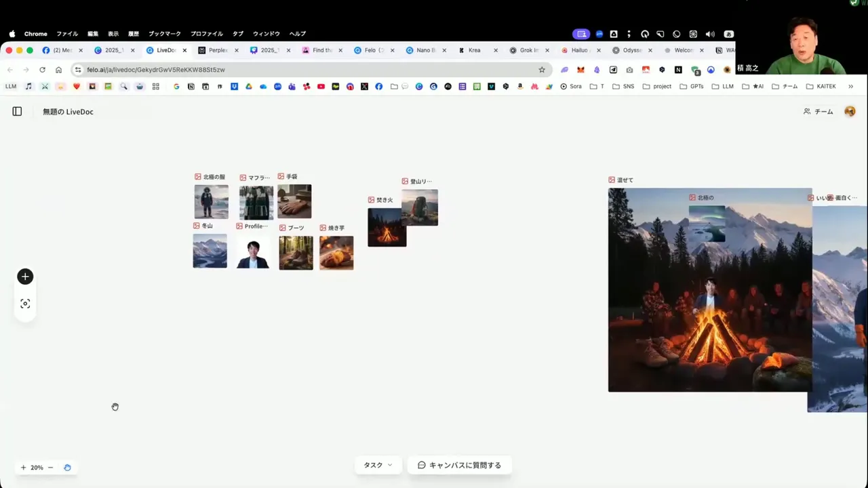Collapse the left sidebar panel
The width and height of the screenshot is (868, 488).
pyautogui.click(x=17, y=111)
